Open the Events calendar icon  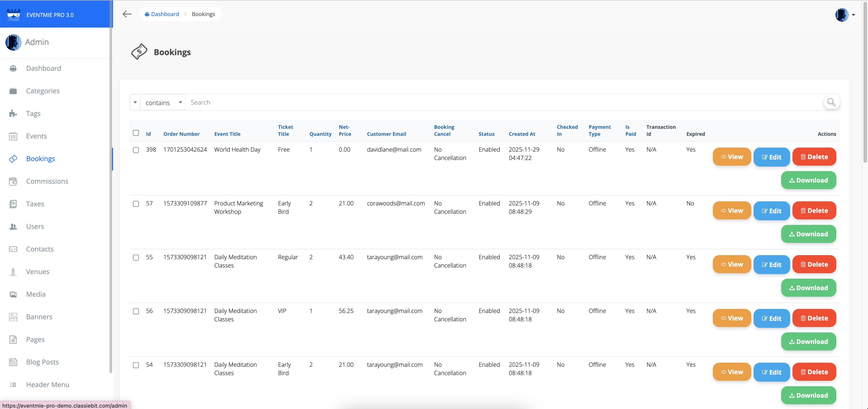point(13,136)
